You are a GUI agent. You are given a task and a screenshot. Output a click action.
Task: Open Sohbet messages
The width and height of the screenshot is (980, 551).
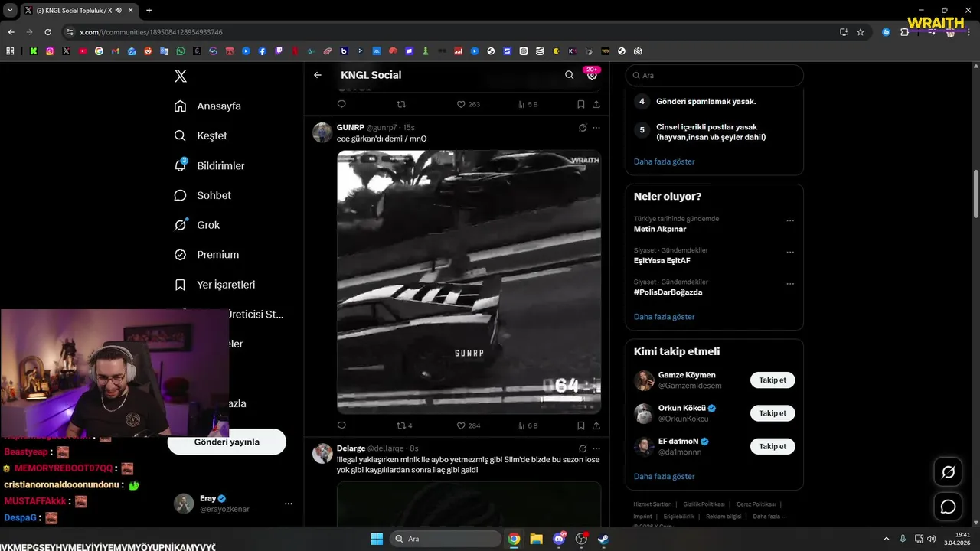[x=202, y=195]
